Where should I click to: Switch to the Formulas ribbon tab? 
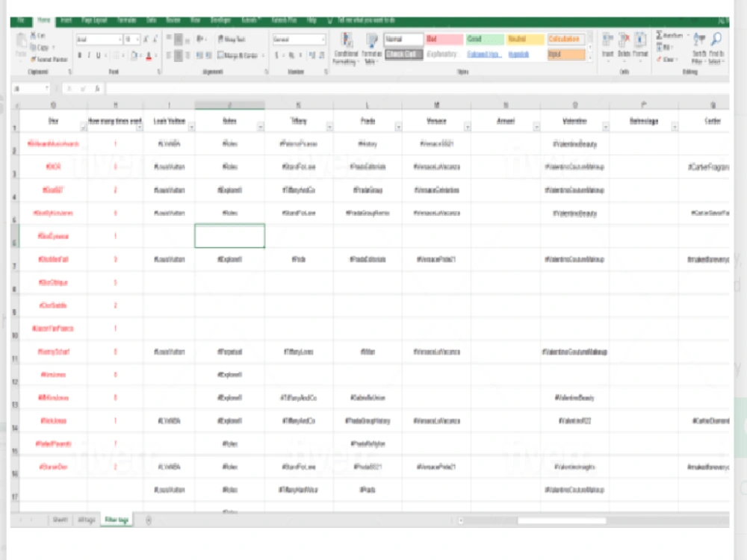127,20
